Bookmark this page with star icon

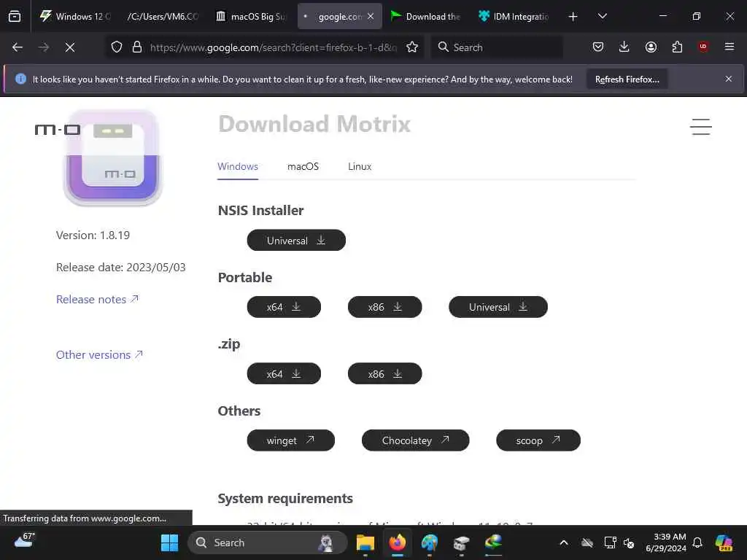(412, 47)
